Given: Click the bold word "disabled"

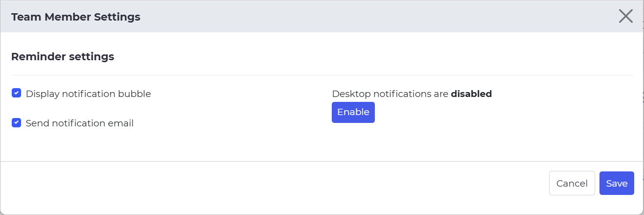Looking at the screenshot, I should click(x=471, y=94).
